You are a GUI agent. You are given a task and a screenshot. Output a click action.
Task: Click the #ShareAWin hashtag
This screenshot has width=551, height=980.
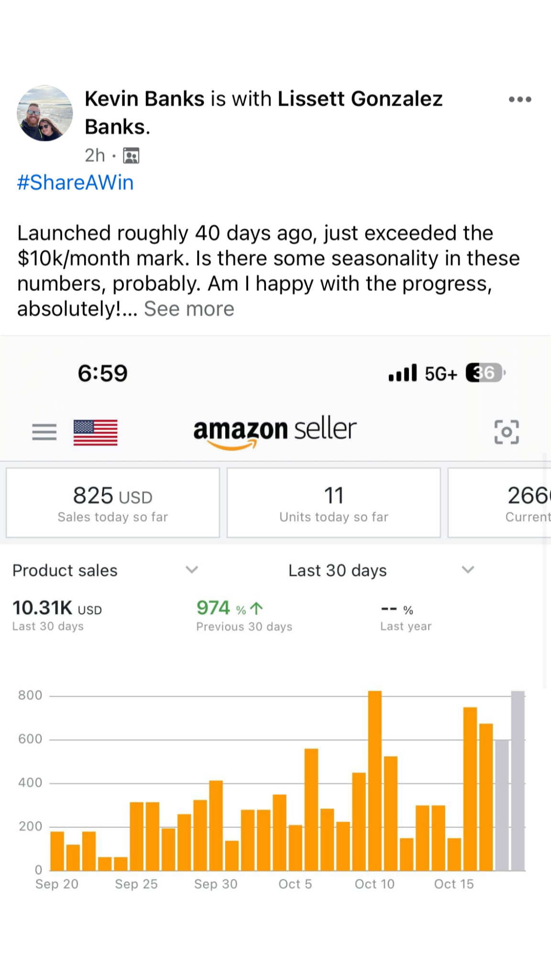[76, 183]
